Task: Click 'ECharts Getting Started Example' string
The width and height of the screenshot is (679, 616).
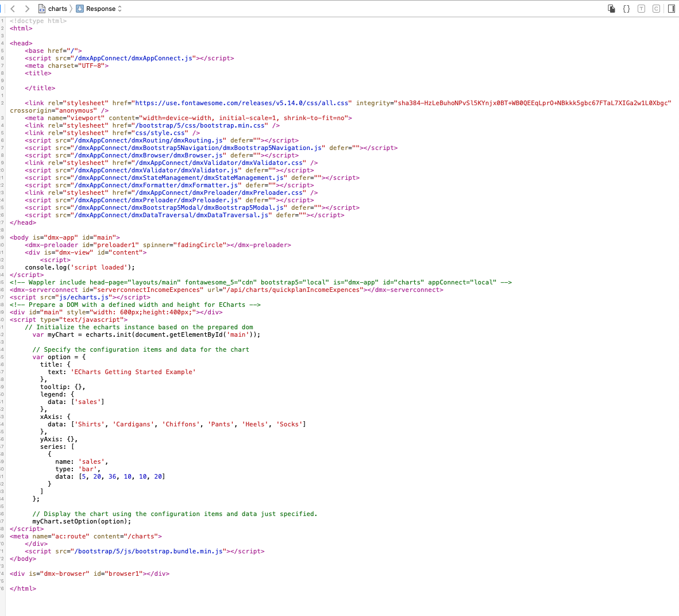Action: coord(133,372)
